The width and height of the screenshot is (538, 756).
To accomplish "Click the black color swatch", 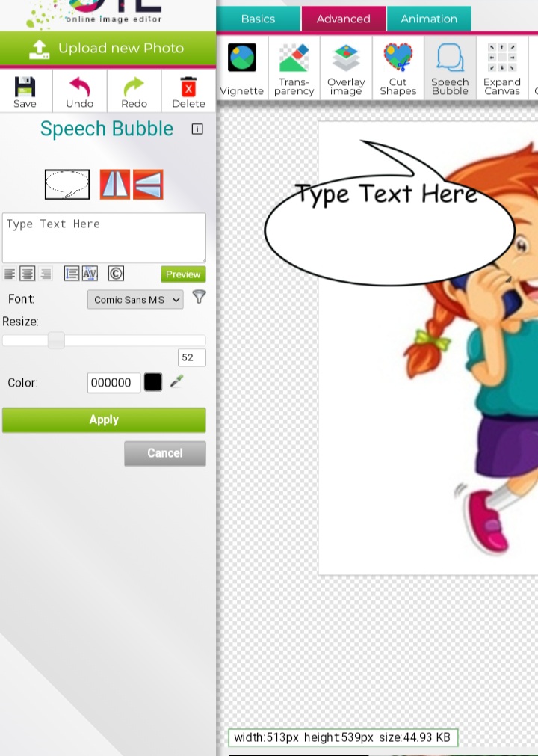I will 153,383.
